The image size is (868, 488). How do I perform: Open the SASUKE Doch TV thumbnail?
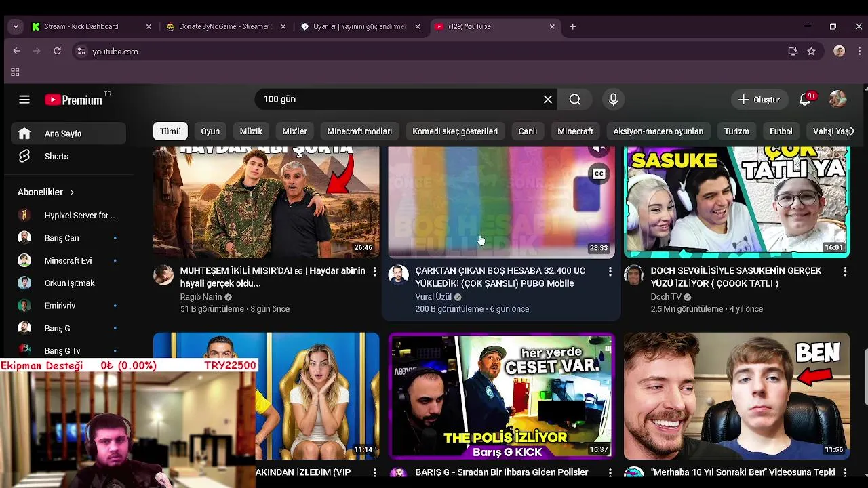pyautogui.click(x=736, y=202)
